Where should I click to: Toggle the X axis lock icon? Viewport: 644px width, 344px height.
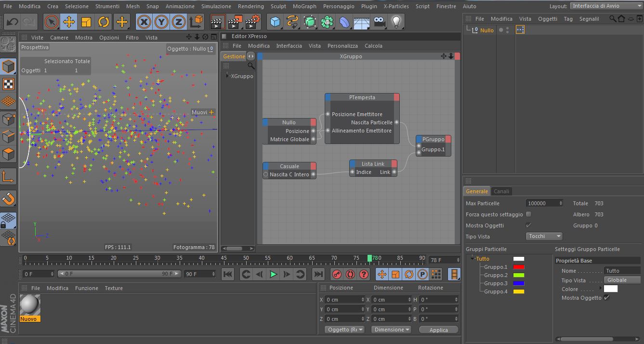(x=144, y=22)
